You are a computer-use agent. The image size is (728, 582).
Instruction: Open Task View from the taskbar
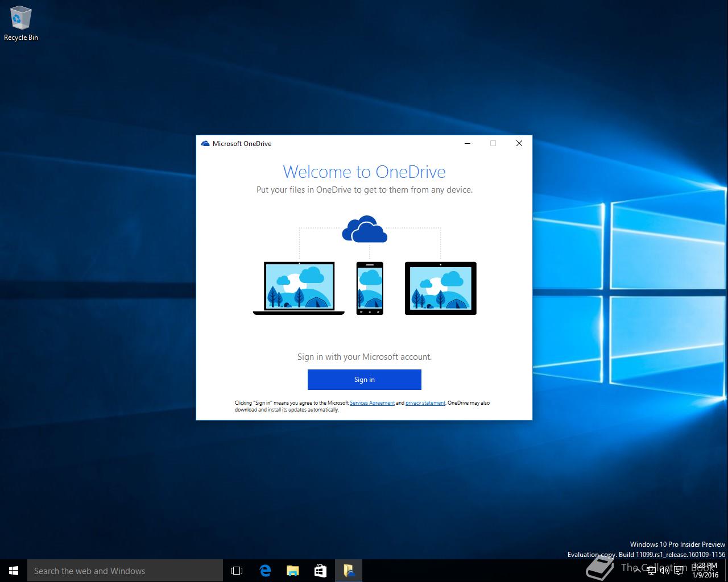pos(237,571)
